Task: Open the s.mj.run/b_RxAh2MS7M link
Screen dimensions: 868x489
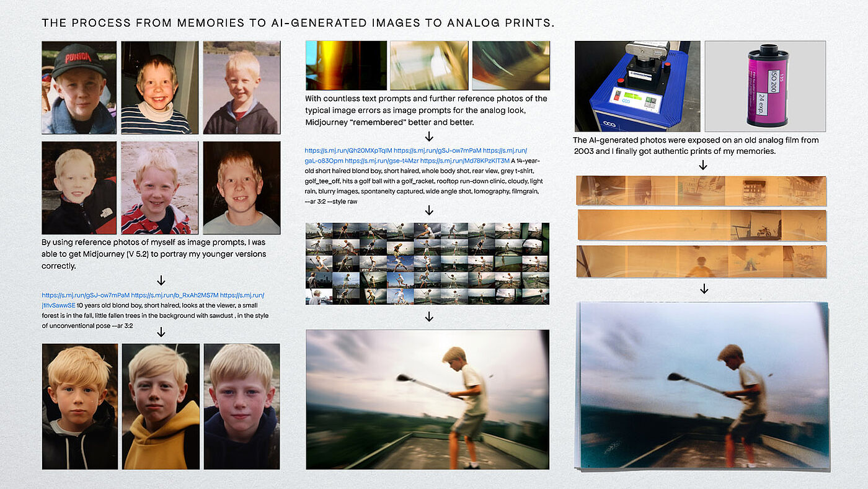Action: pyautogui.click(x=174, y=295)
